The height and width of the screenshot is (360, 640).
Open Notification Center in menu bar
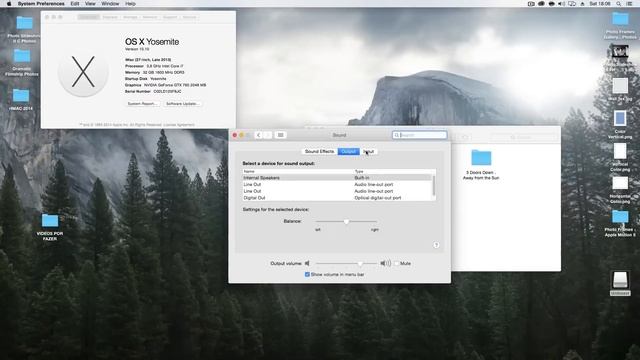tap(629, 4)
